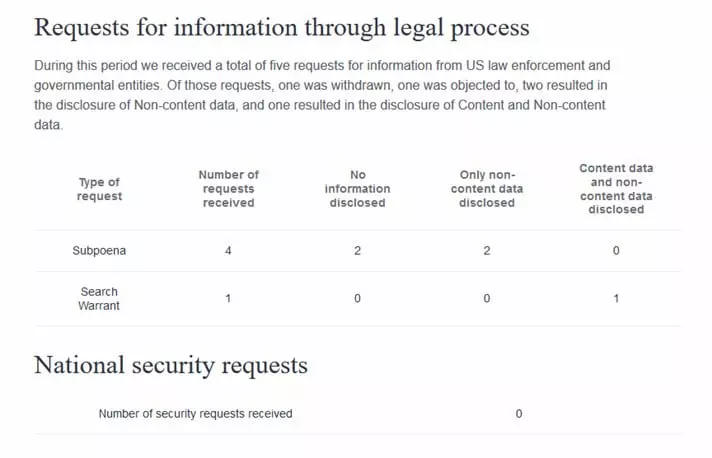Click "Content data and non-content data disclosed" header
712x458 pixels.
616,189
